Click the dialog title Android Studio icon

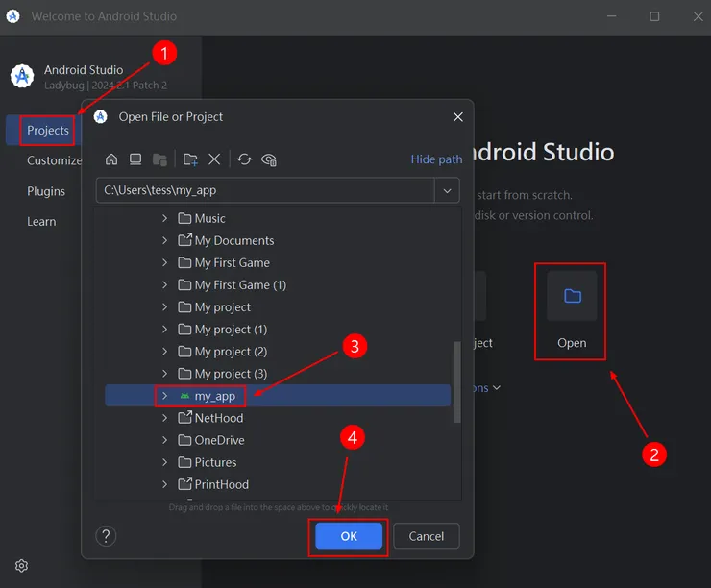(100, 117)
